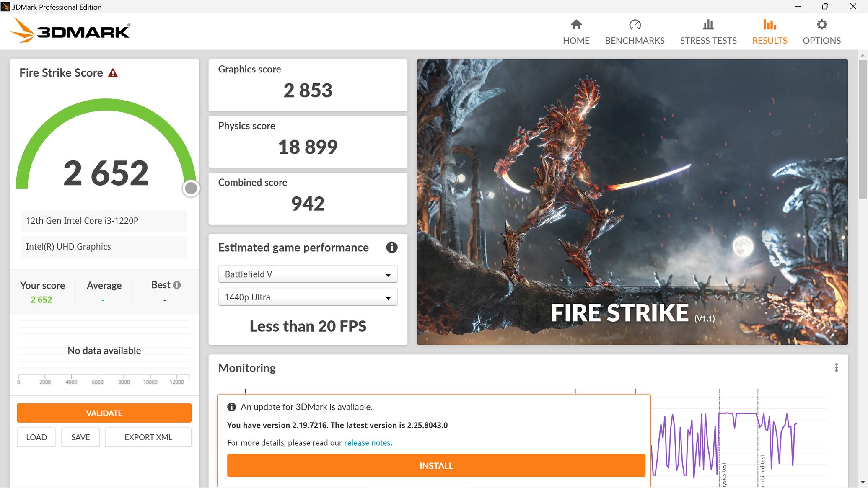
Task: Click the main score 2 652
Action: (106, 173)
